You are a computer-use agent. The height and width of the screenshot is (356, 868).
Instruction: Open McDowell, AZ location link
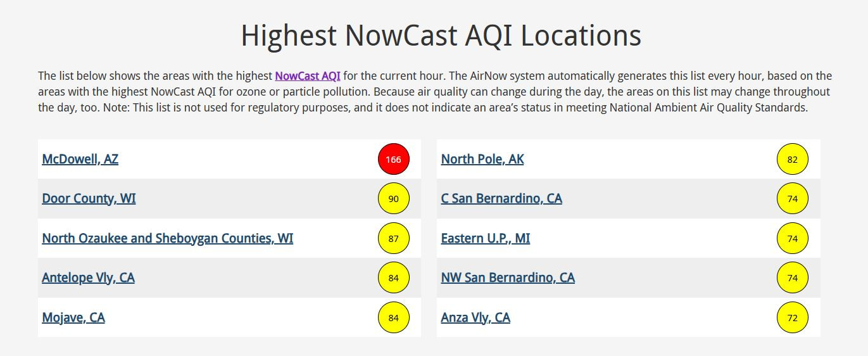coord(80,159)
